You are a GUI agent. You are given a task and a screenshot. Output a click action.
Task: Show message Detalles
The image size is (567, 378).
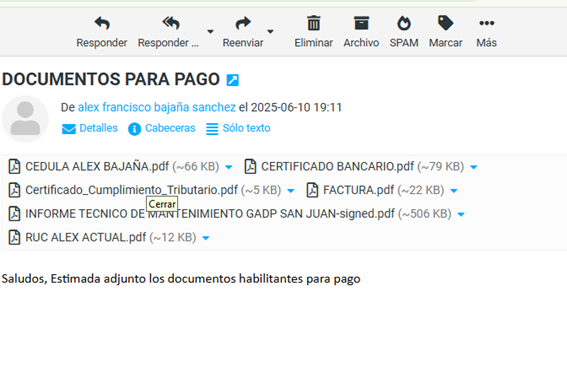90,128
